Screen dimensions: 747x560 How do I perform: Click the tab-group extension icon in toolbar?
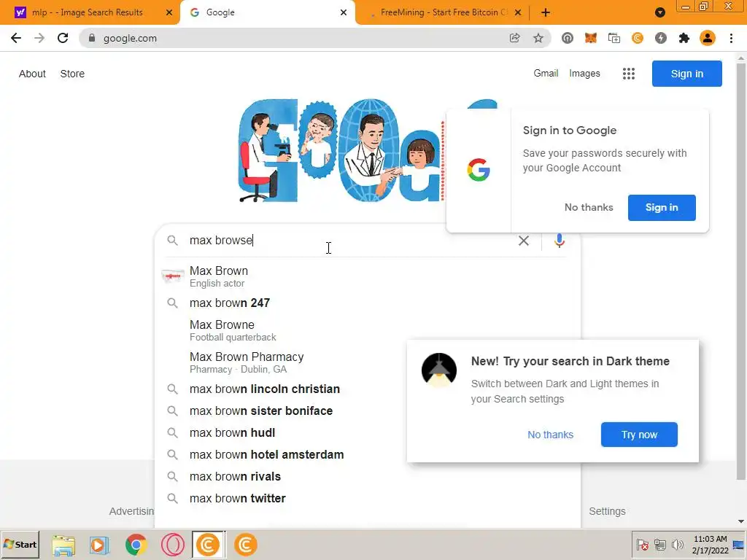(614, 38)
